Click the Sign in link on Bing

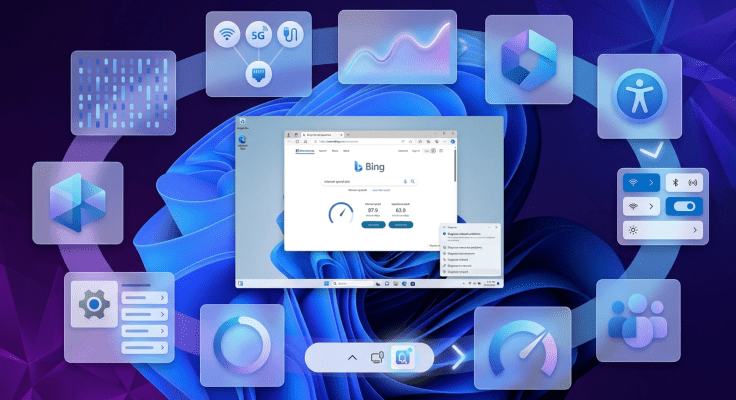coord(416,151)
